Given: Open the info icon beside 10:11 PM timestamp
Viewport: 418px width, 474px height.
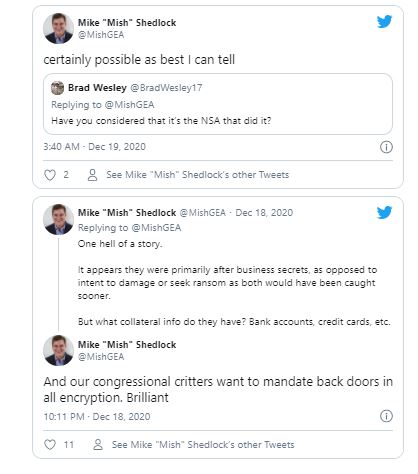Looking at the screenshot, I should [386, 416].
